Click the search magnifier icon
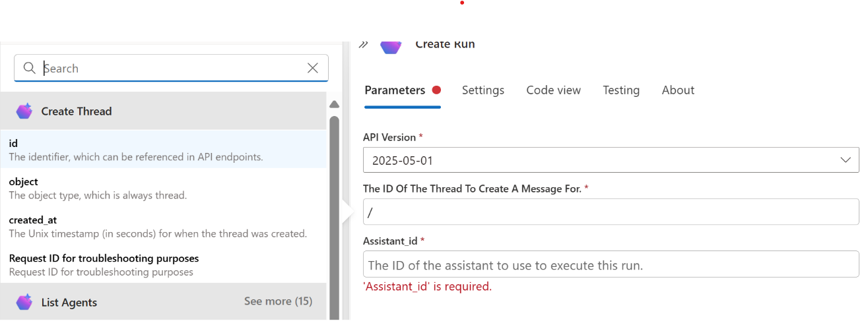The width and height of the screenshot is (868, 323). click(x=29, y=68)
